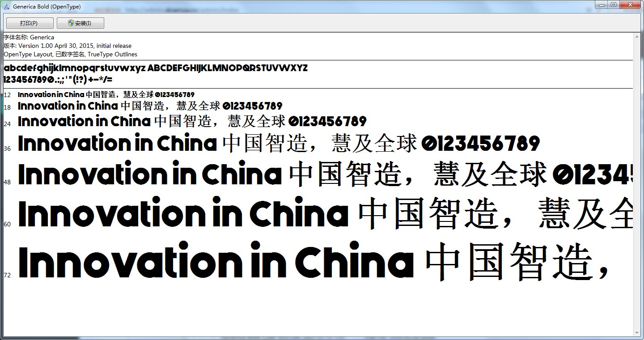Install the font with 安装(I) button
Viewport: 644px width, 340px height.
tap(80, 23)
